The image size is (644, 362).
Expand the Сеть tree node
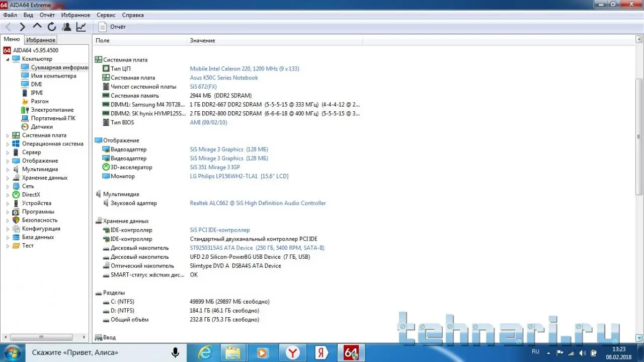click(x=8, y=186)
